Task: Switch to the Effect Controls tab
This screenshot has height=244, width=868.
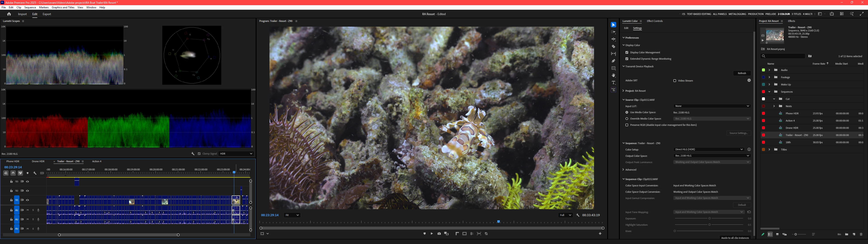Action: [654, 21]
